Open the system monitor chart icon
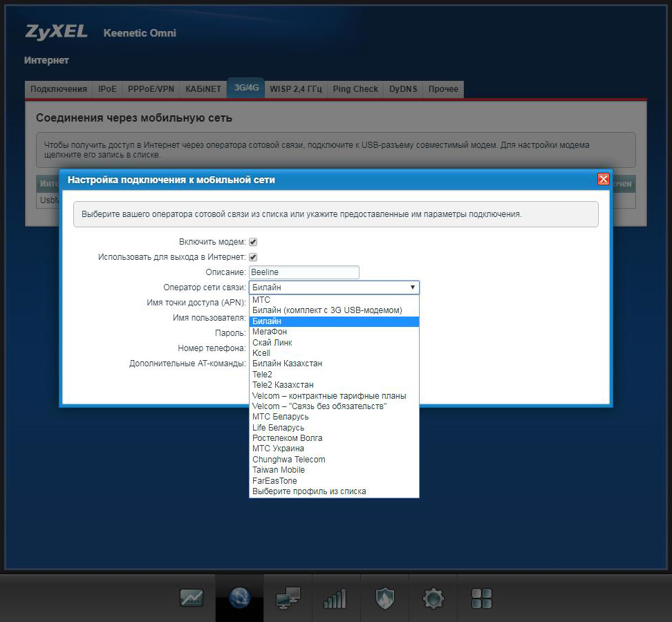The height and width of the screenshot is (622, 672). [192, 598]
